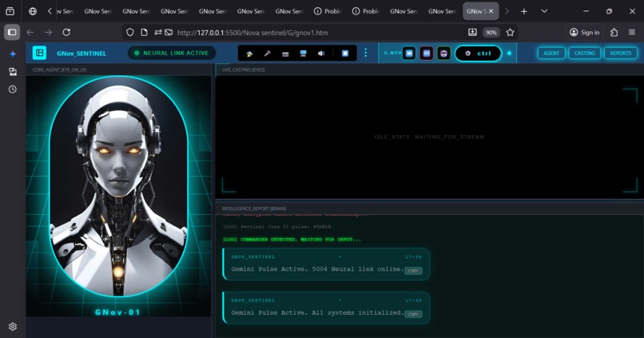Click the pink-bordered G-NOV icon
This screenshot has width=644, height=338.
point(427,53)
